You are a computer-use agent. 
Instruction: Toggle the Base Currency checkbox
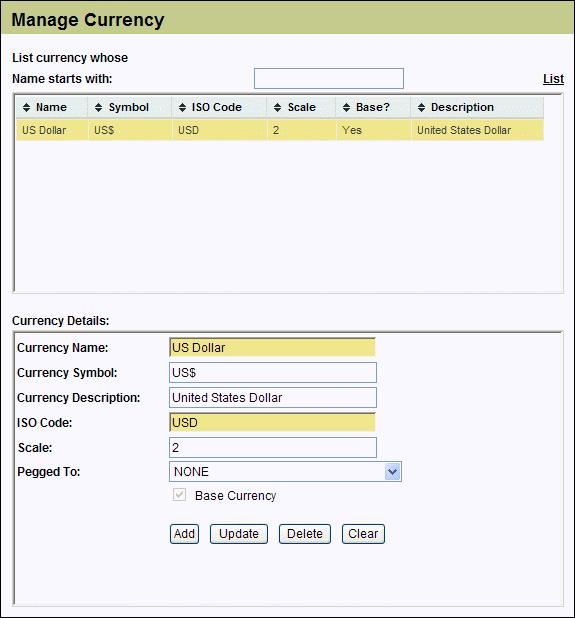click(x=179, y=495)
